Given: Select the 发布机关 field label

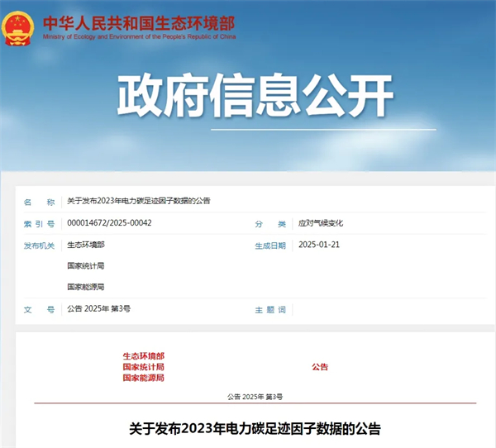Looking at the screenshot, I should pos(39,245).
